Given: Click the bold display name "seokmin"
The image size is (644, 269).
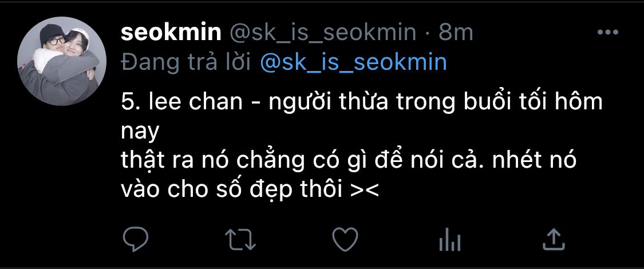Looking at the screenshot, I should [171, 33].
